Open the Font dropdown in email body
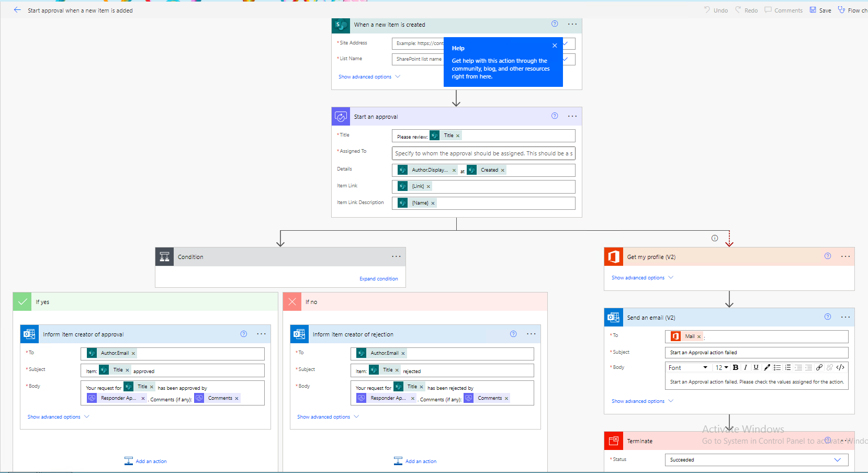 (688, 368)
